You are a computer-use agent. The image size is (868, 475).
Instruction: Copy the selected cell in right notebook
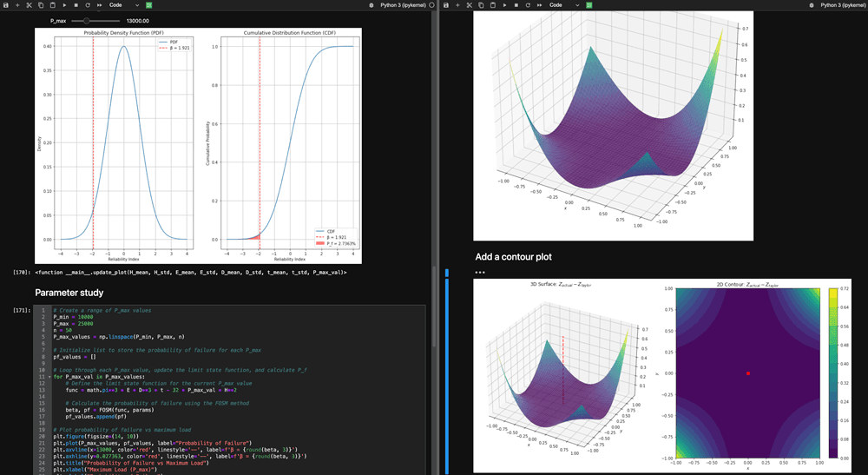coord(481,5)
